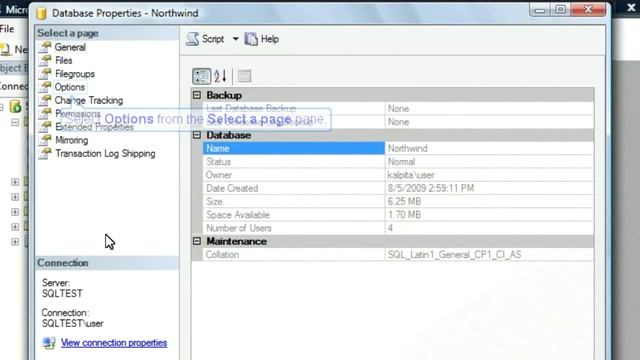Click the 1.70 MB space available value
The image size is (640, 360).
point(404,215)
